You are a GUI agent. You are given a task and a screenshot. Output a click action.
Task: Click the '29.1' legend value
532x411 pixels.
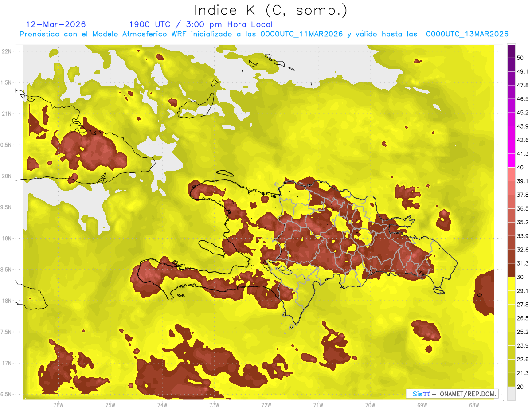[523, 291]
